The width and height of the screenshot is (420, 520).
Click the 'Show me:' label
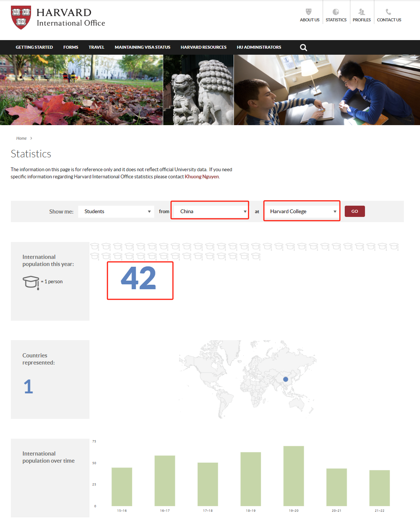pos(61,212)
